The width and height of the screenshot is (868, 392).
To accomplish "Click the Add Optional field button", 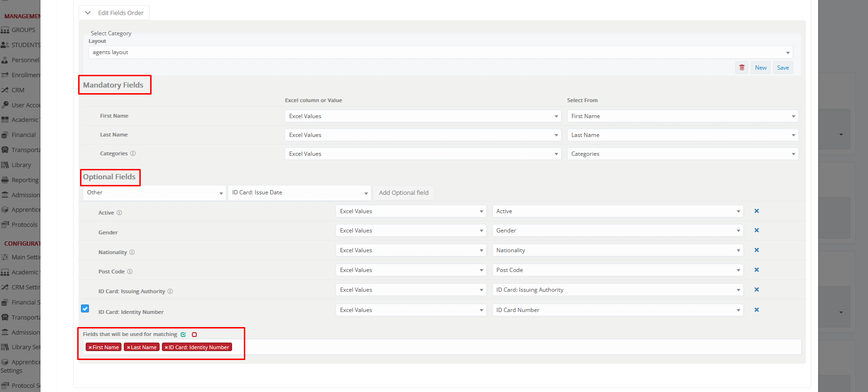I will (403, 193).
